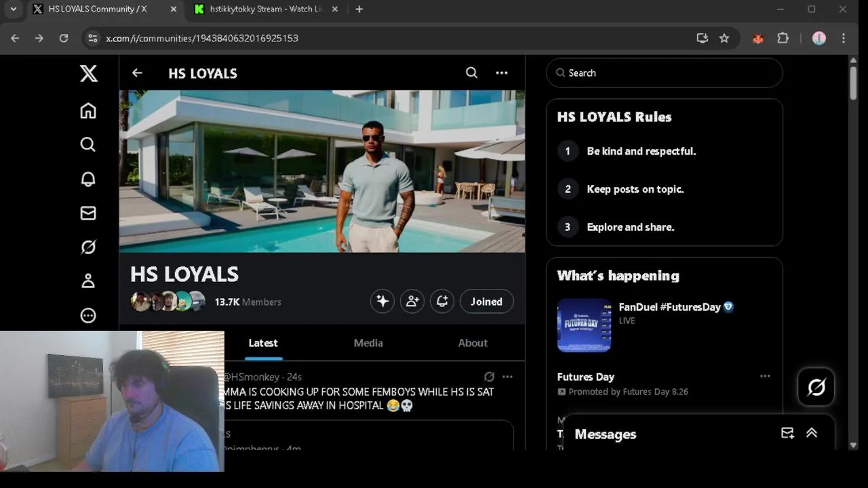The image size is (868, 488).
Task: View the community member avatars
Action: coord(167,302)
